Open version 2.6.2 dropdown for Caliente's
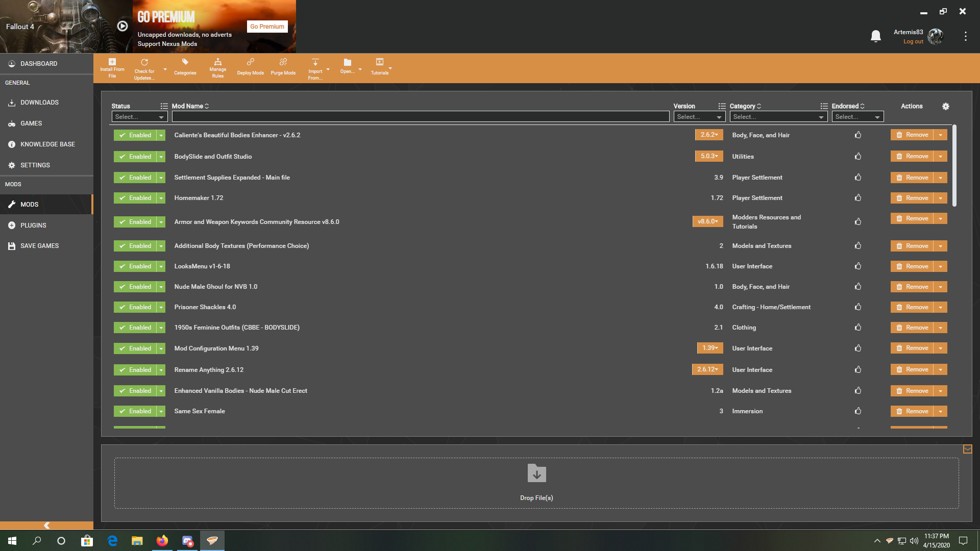The width and height of the screenshot is (980, 551). 709,135
